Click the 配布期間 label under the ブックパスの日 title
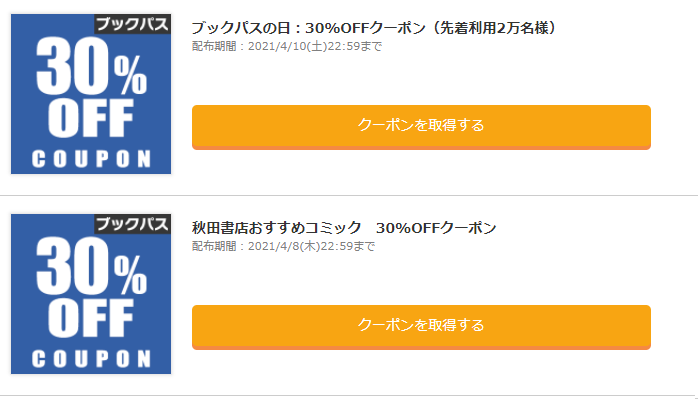698x407 pixels. pos(214,46)
